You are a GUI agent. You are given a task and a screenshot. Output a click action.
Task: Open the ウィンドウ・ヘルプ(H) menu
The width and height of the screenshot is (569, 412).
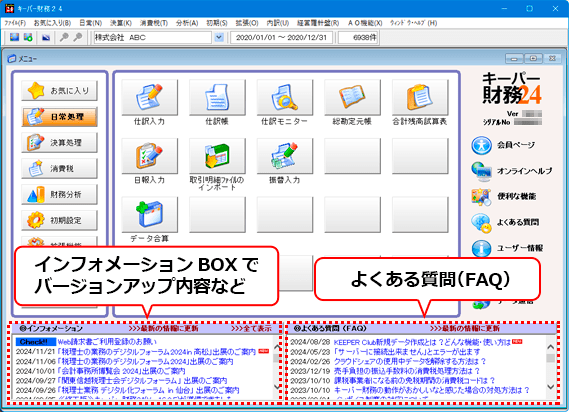(413, 23)
